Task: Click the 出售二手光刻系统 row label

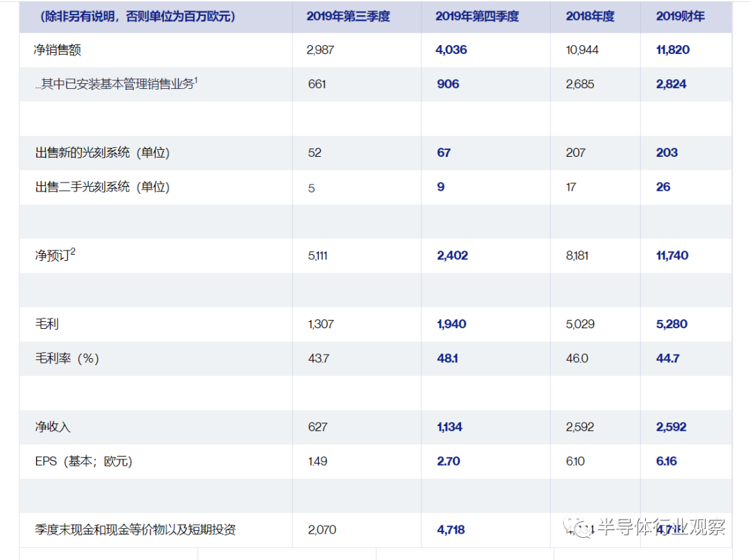Action: 102,187
